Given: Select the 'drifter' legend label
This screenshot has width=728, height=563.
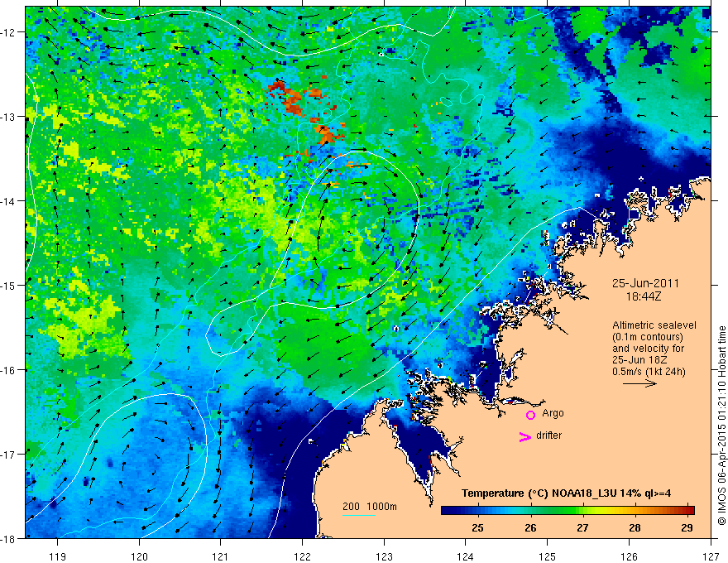Looking at the screenshot, I should [548, 435].
